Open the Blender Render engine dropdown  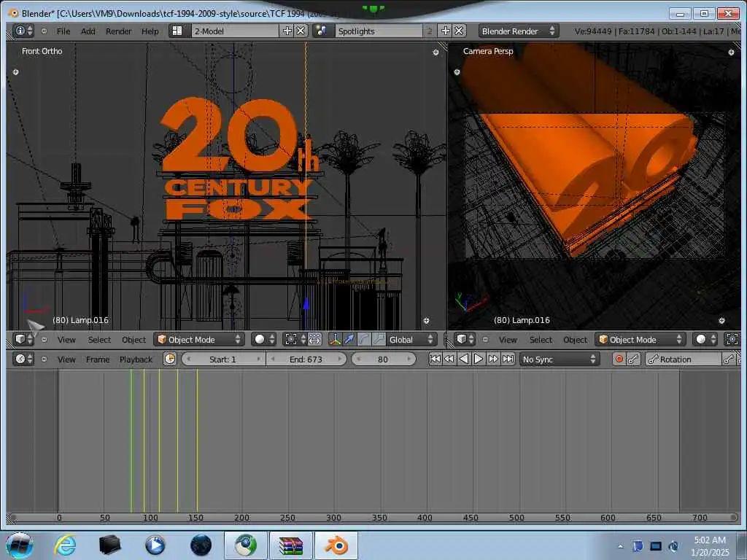pyautogui.click(x=519, y=31)
